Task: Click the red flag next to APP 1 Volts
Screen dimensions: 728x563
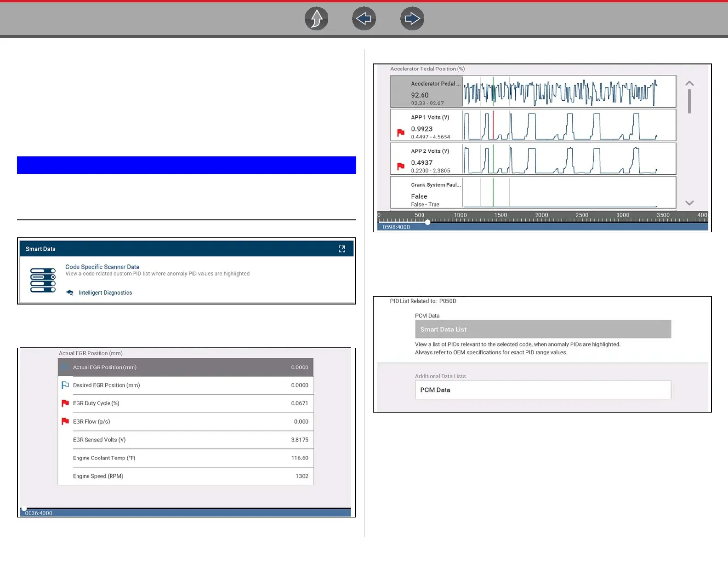Action: [x=401, y=133]
